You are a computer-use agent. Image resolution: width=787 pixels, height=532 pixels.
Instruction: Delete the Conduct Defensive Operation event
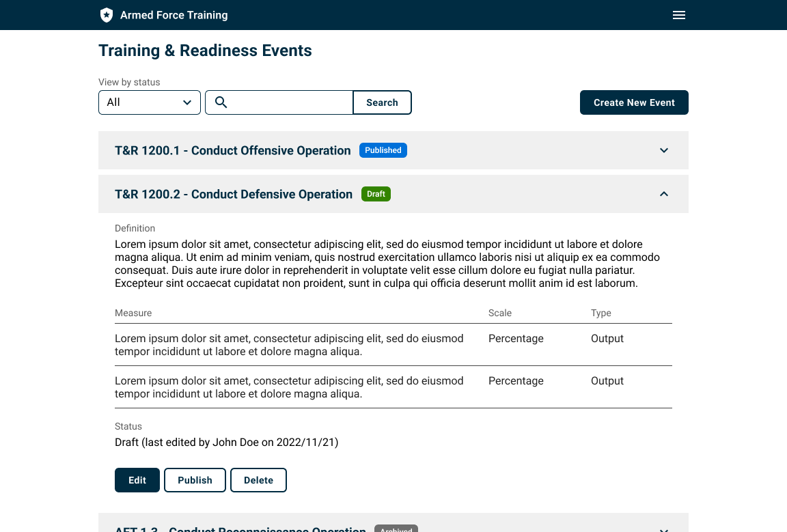[x=258, y=480]
